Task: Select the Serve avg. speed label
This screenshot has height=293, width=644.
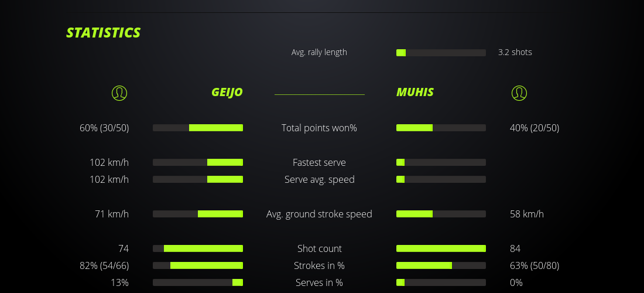Action: 319,179
